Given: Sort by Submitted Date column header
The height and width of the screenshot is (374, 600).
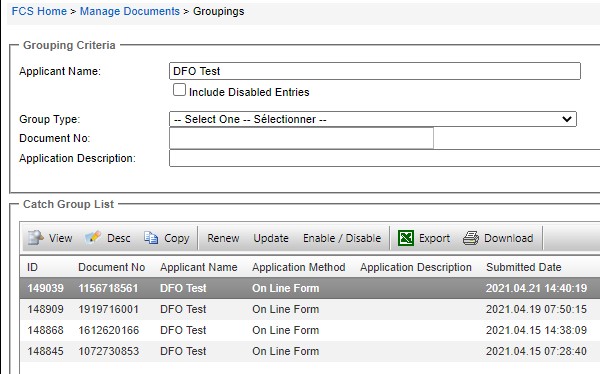Looking at the screenshot, I should (x=523, y=267).
